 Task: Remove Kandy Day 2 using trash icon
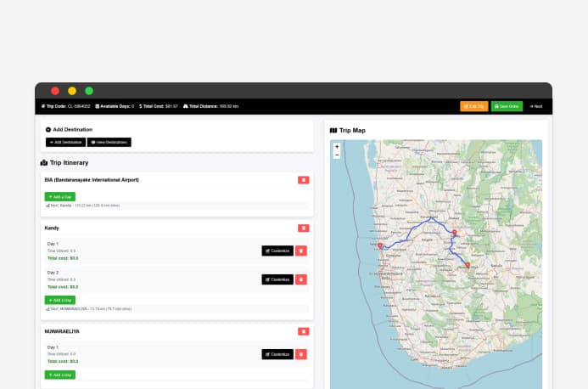(x=300, y=279)
